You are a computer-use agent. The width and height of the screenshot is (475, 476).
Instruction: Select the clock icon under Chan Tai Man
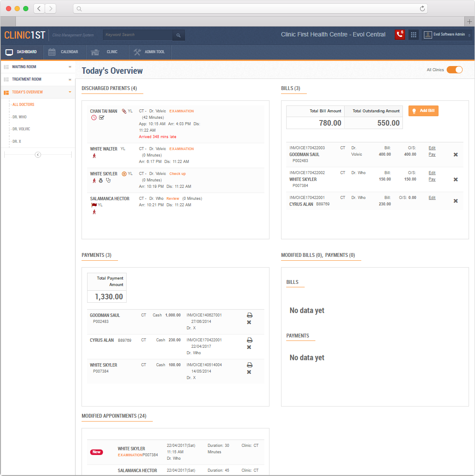94,117
